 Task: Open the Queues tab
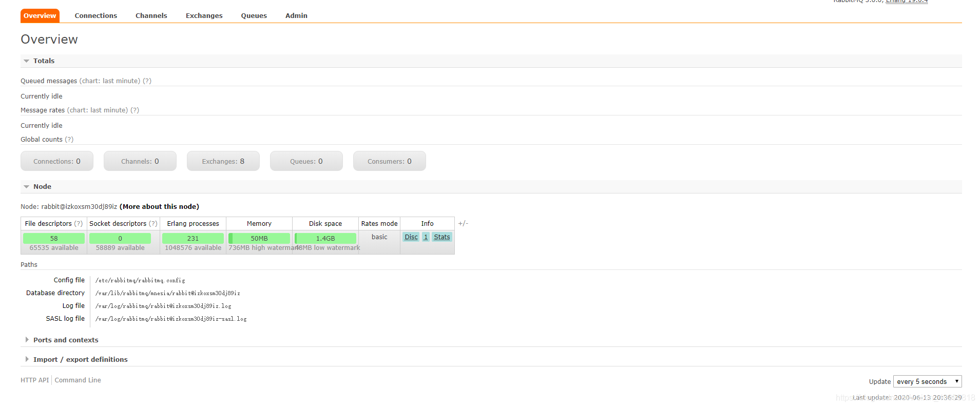(254, 15)
